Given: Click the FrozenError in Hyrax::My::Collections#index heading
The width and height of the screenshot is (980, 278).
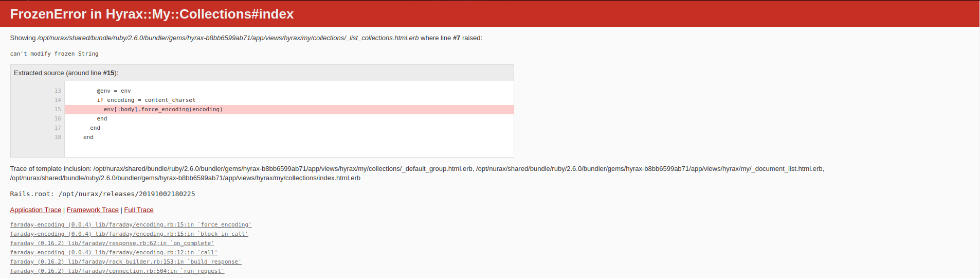Looking at the screenshot, I should 152,14.
